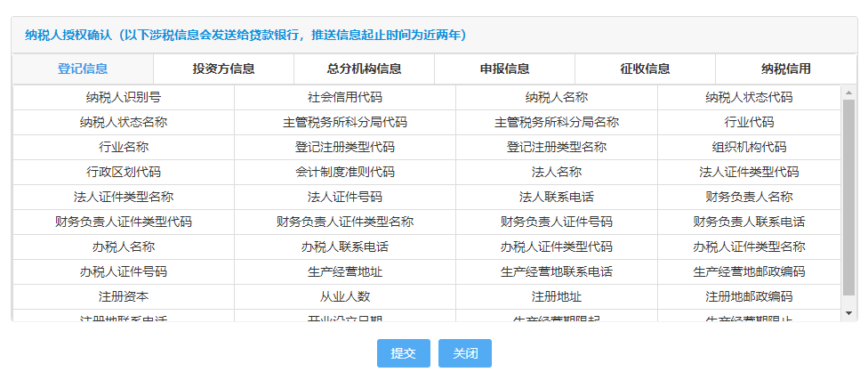Select the 登记信息 tab
The height and width of the screenshot is (380, 868).
pos(83,69)
